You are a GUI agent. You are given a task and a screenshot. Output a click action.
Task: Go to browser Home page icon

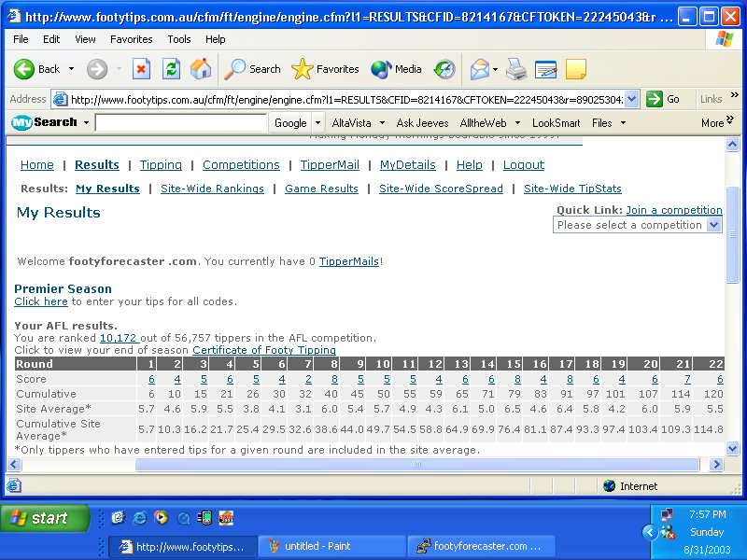point(201,69)
